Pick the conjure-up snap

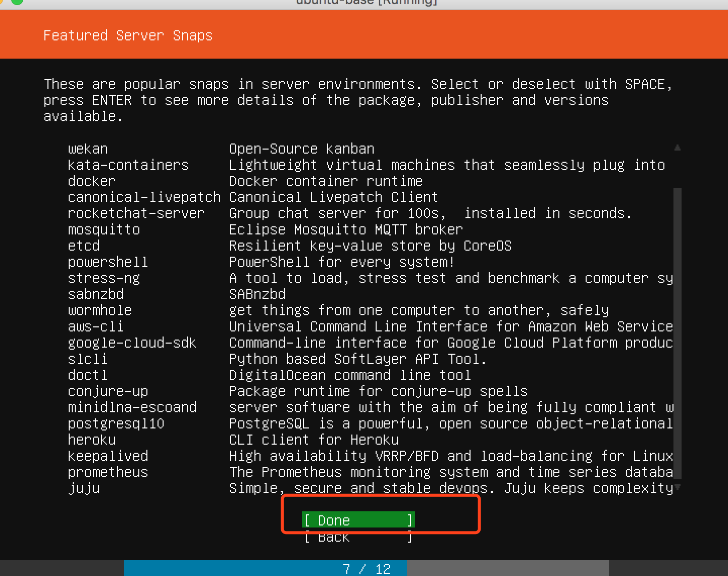pos(370,391)
